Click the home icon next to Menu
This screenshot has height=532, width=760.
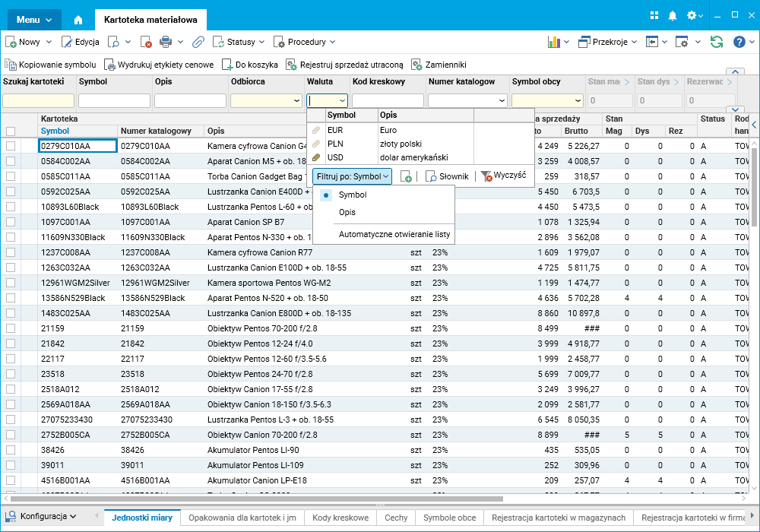[x=78, y=20]
